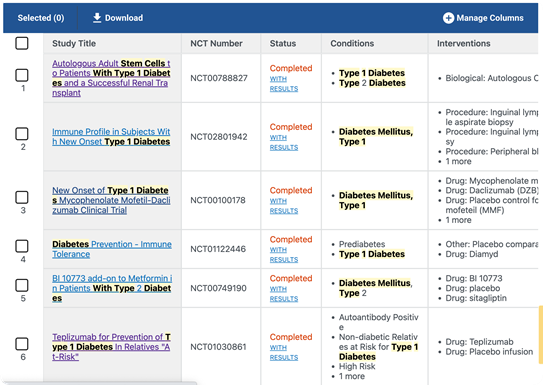Click the horizontal scrollbar at table bottom

coord(100,383)
